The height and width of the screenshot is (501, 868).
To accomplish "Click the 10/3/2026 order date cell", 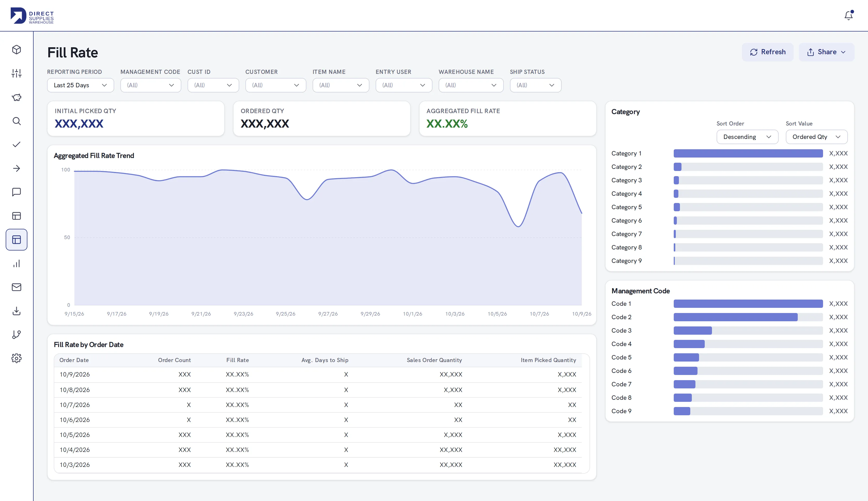I will pyautogui.click(x=75, y=465).
